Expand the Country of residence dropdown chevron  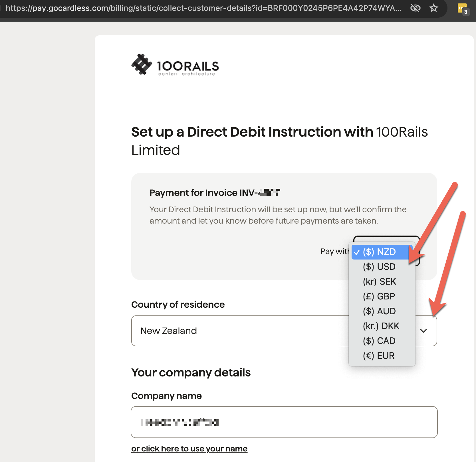tap(423, 331)
